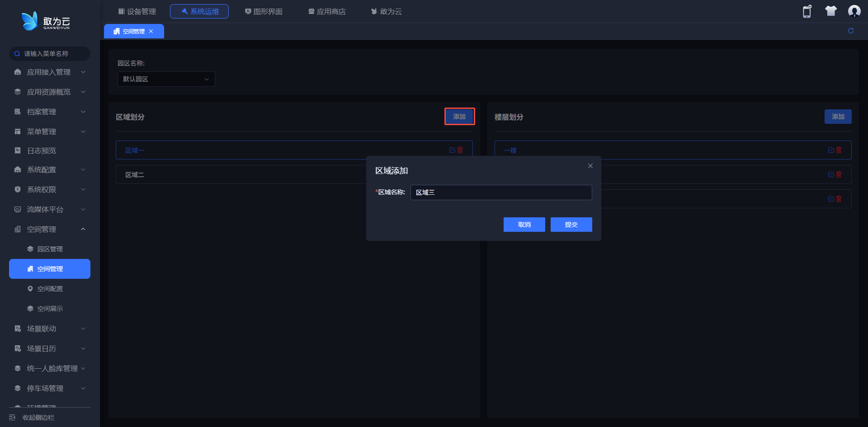Image resolution: width=868 pixels, height=427 pixels.
Task: Click the refresh icon below header
Action: pos(851,31)
